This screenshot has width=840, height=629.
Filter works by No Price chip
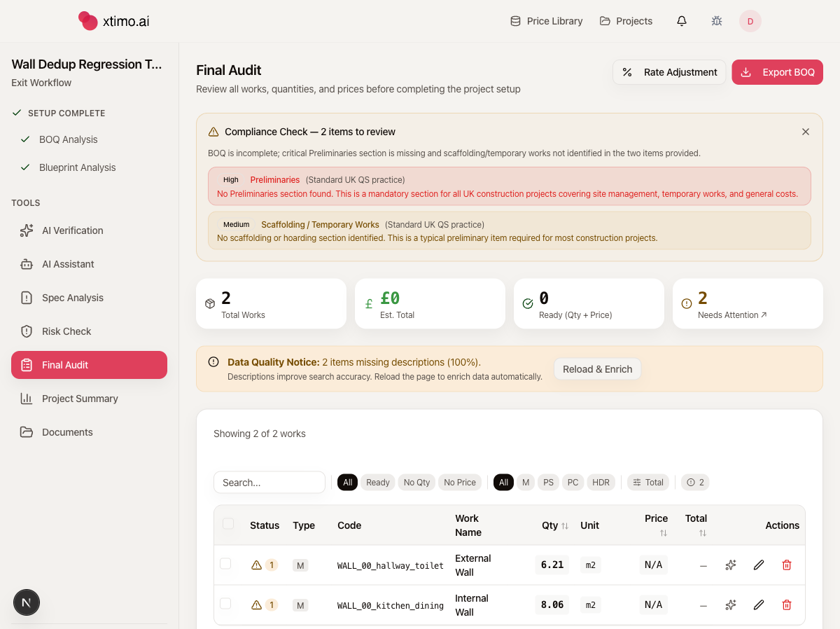[460, 482]
